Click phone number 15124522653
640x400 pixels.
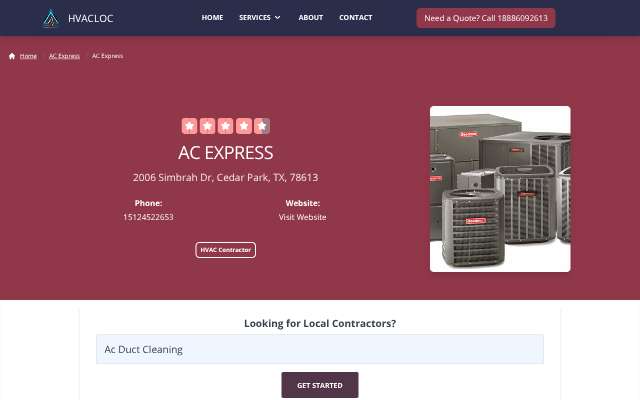point(148,217)
